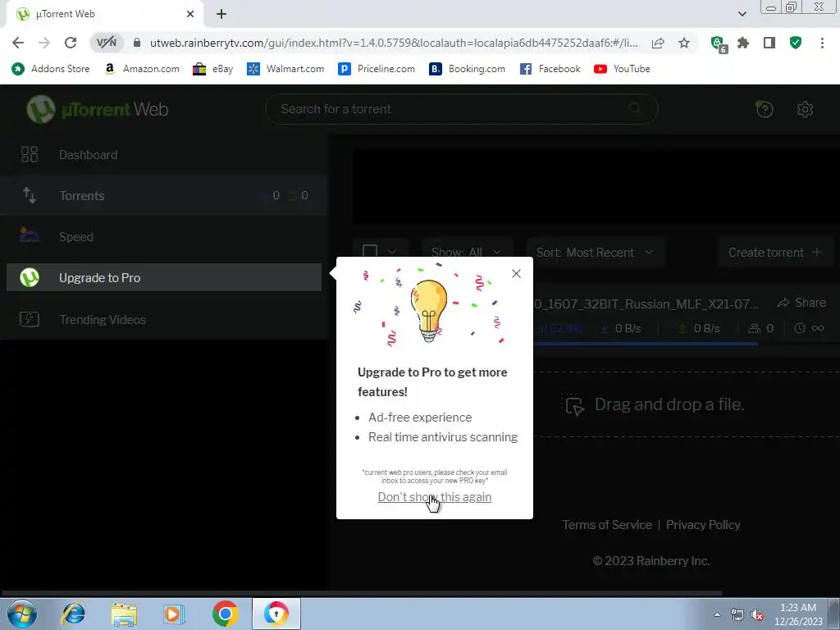Click the Dashboard grid icon
The width and height of the screenshot is (840, 630).
click(30, 154)
